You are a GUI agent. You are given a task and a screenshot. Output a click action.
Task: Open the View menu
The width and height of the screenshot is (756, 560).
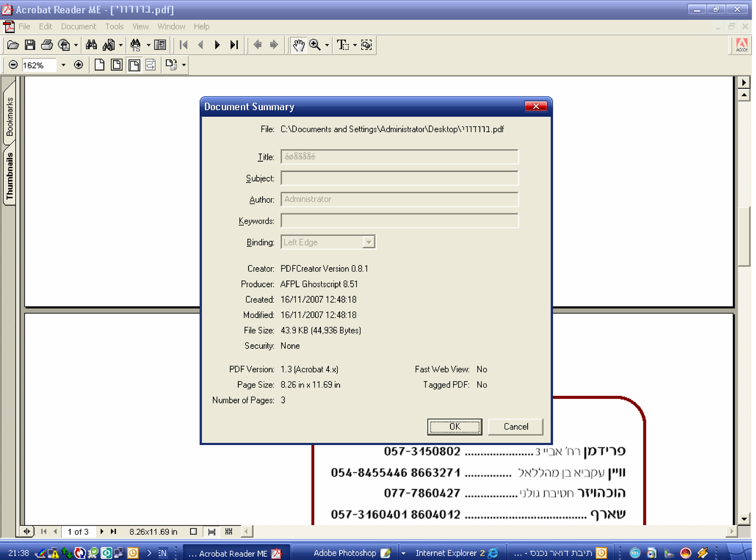tap(140, 26)
